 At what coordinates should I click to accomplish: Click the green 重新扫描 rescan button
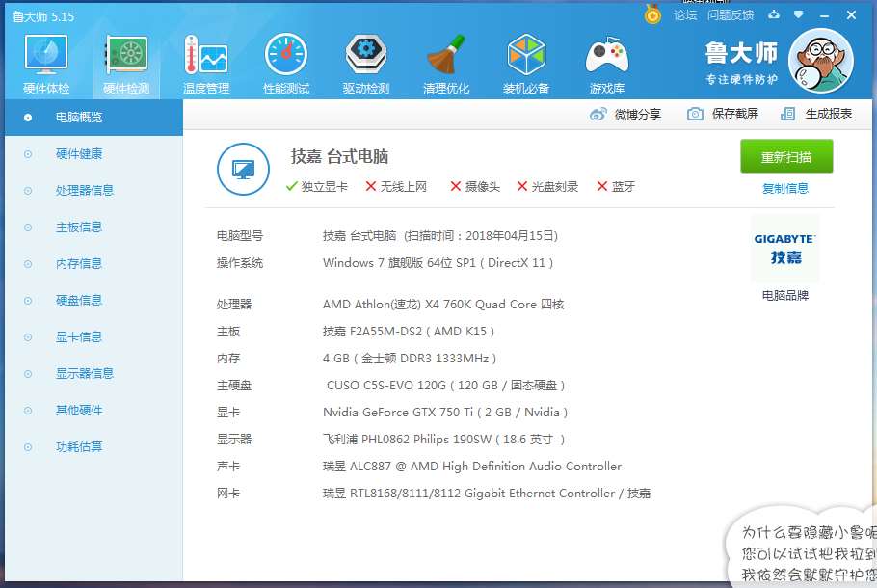coord(786,157)
